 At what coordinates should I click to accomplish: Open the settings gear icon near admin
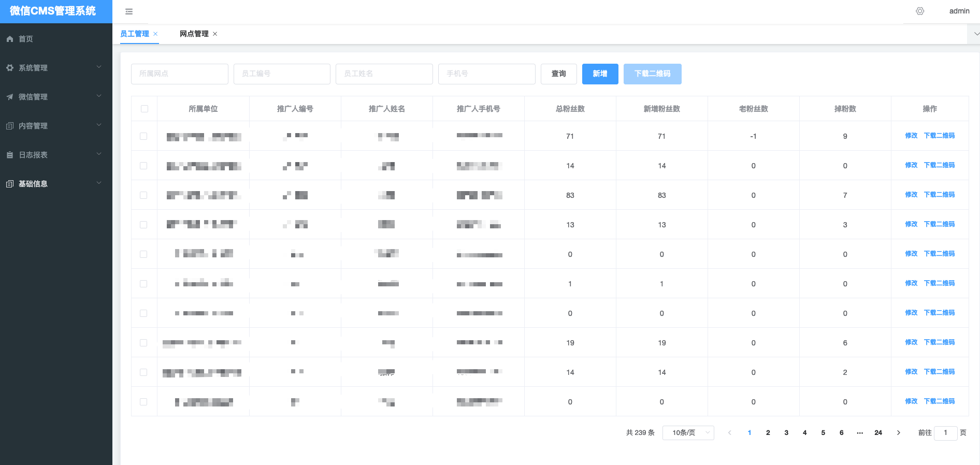pos(920,11)
